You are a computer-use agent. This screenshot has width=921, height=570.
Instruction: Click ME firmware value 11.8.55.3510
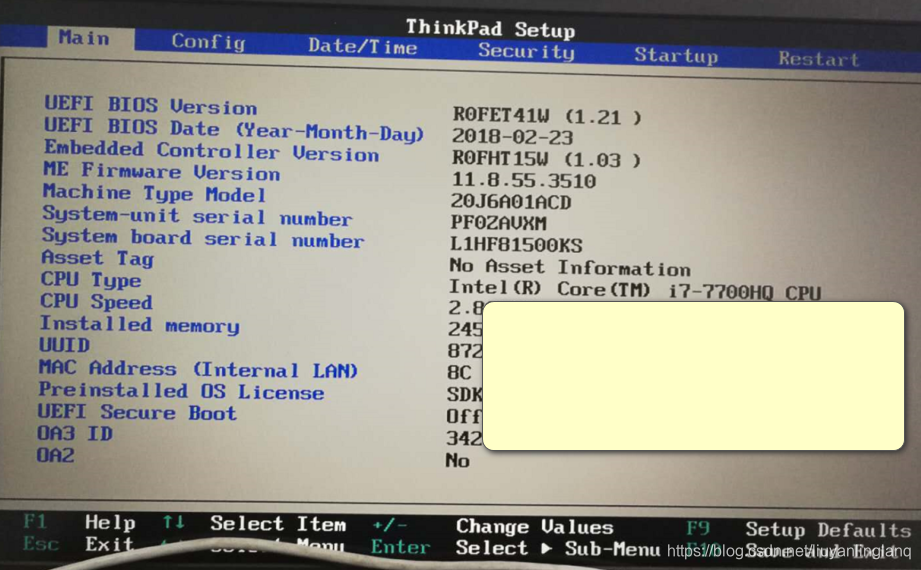[523, 180]
